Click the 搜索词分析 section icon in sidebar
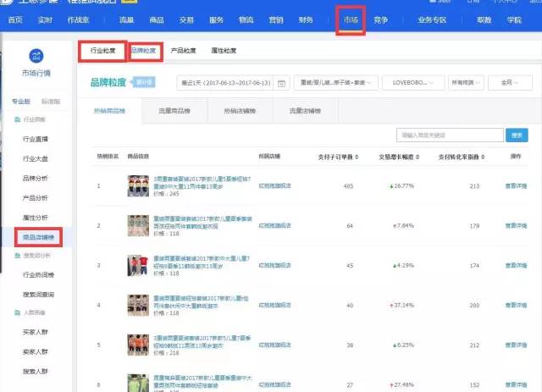 pos(18,256)
